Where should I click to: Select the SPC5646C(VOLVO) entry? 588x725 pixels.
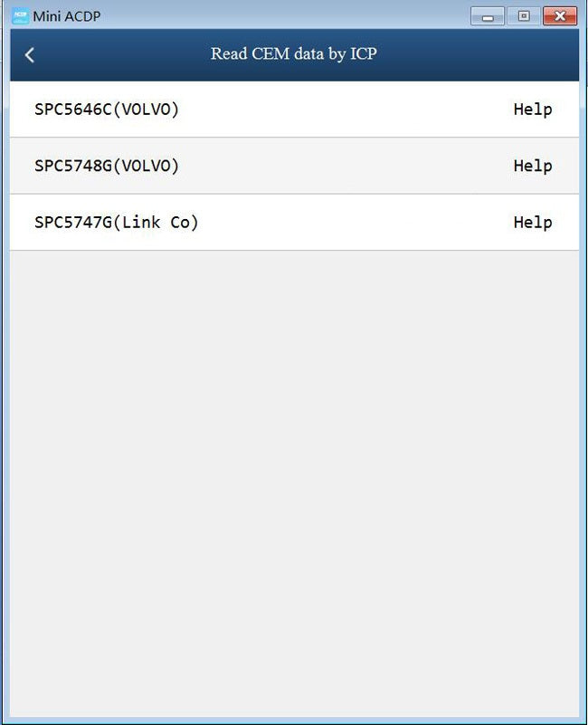[107, 110]
